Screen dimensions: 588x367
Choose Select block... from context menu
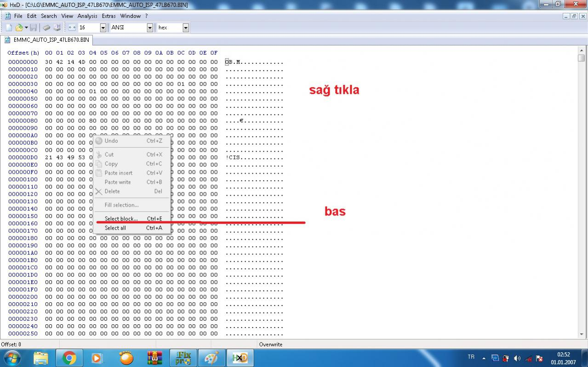point(121,219)
